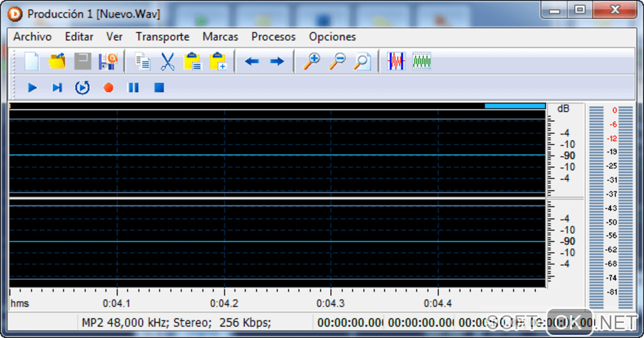Open a file with the yellow folder icon

57,62
